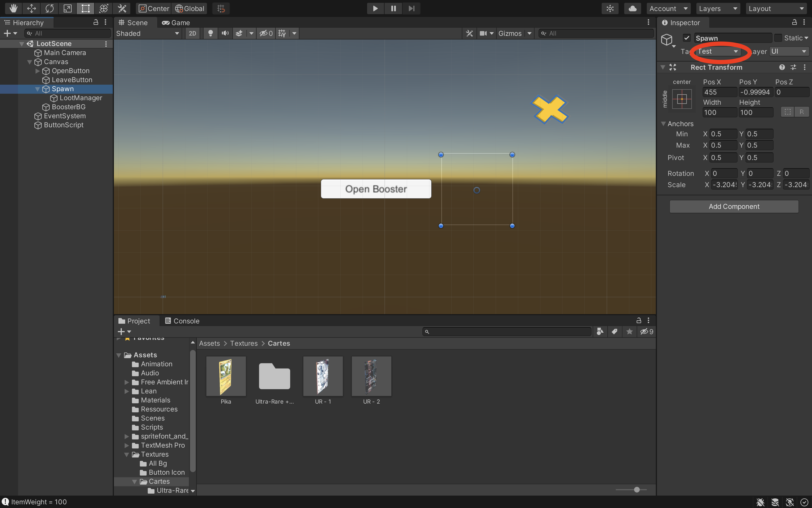Click the Pos X input field
The height and width of the screenshot is (508, 812).
[x=720, y=92]
